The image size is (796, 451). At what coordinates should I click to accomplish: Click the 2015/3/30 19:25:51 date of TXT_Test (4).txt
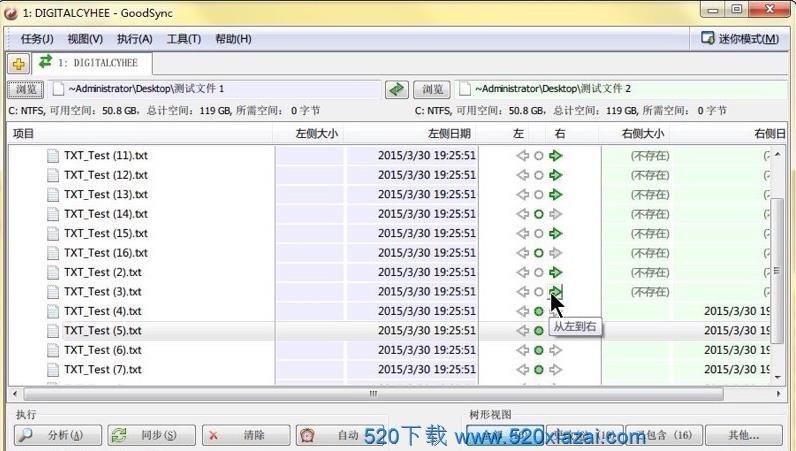tap(426, 311)
